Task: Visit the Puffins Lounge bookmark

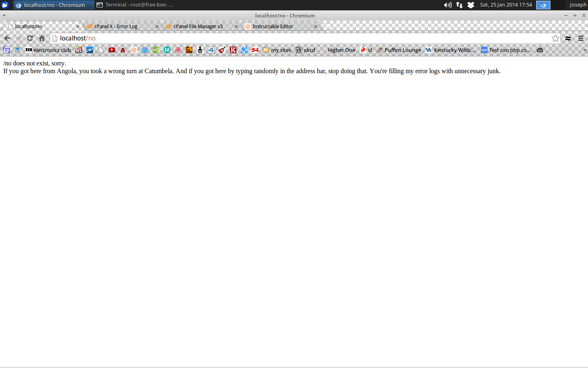Action: [x=399, y=50]
